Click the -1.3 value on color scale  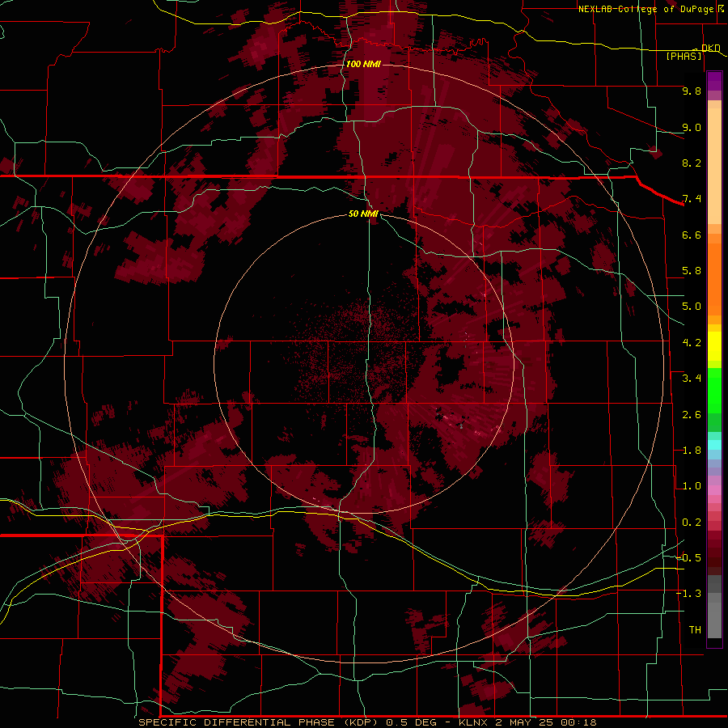689,594
